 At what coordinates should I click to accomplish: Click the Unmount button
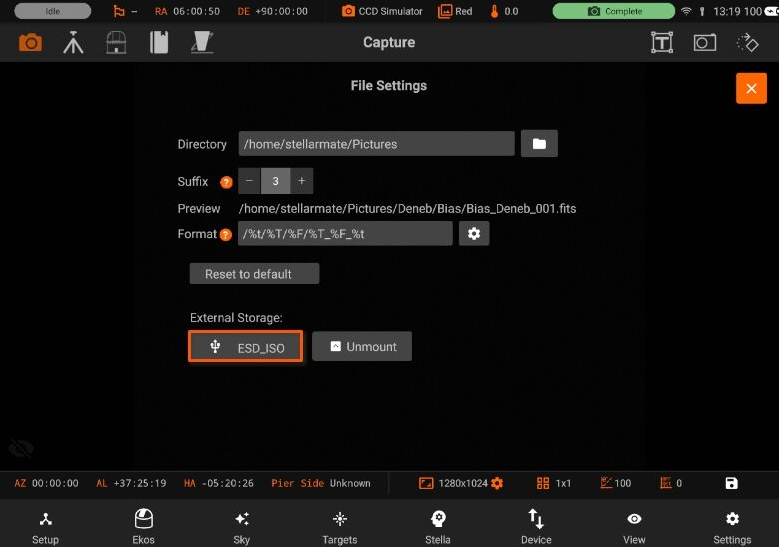coord(362,346)
